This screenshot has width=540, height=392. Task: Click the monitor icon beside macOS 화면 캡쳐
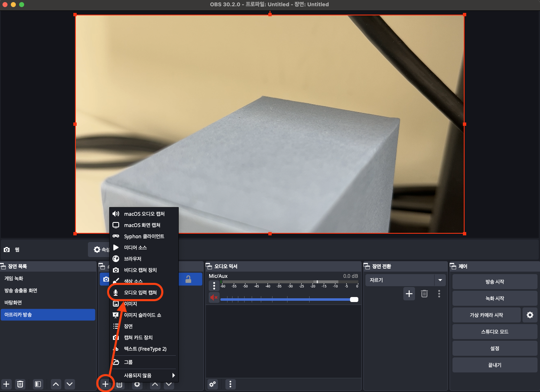pyautogui.click(x=116, y=225)
